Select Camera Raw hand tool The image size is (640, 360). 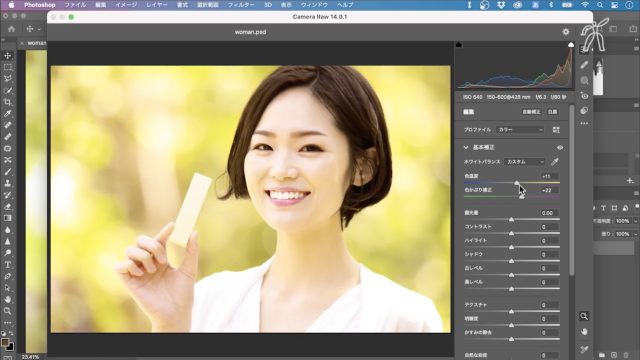tap(584, 331)
